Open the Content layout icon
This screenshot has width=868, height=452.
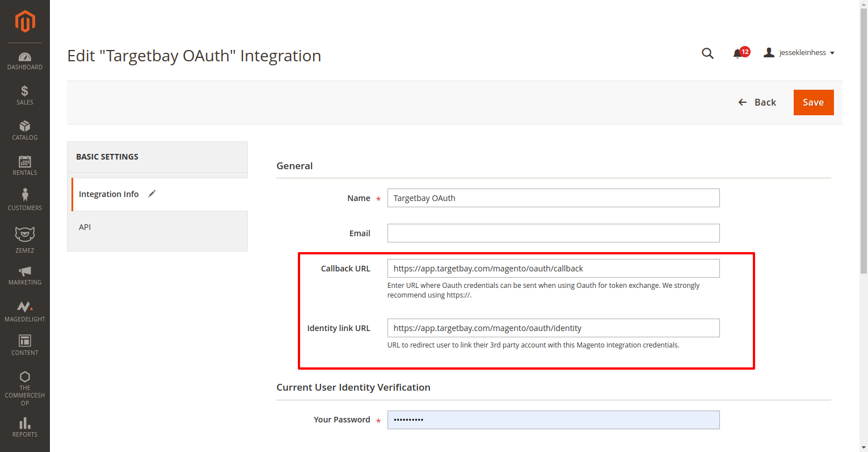[x=25, y=341]
